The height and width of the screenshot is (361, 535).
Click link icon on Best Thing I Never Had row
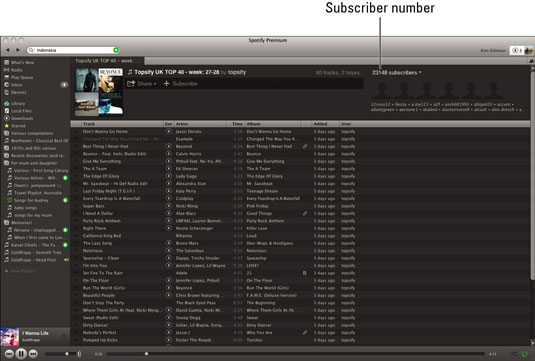(305, 146)
